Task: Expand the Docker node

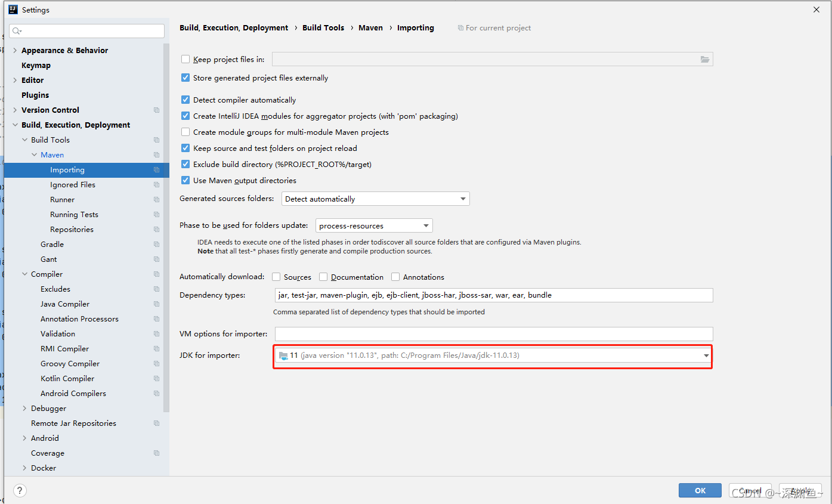Action: click(x=24, y=468)
